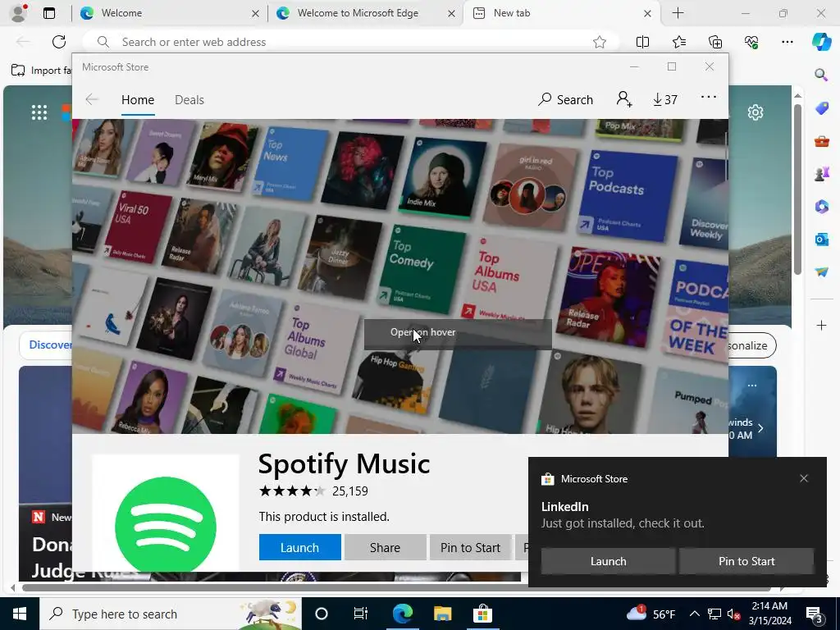Open the Shopping tag sidebar icon
Viewport: 840px width, 630px height.
821,107
